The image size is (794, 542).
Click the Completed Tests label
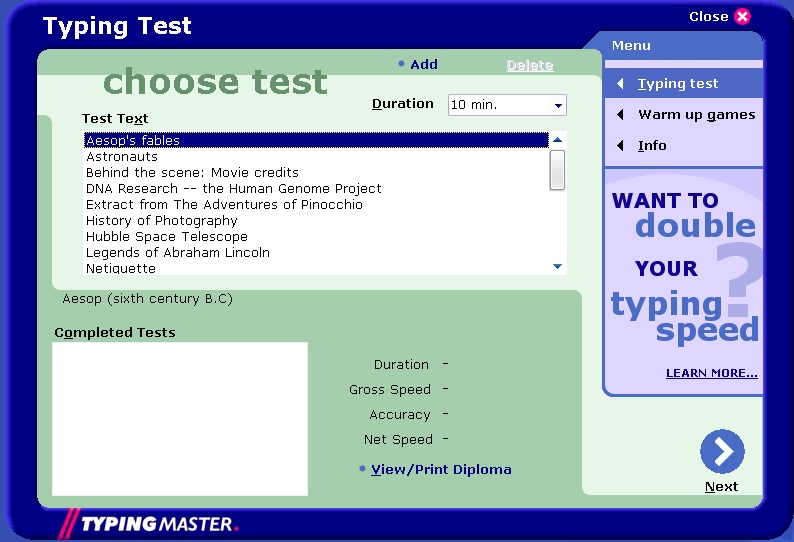[115, 333]
